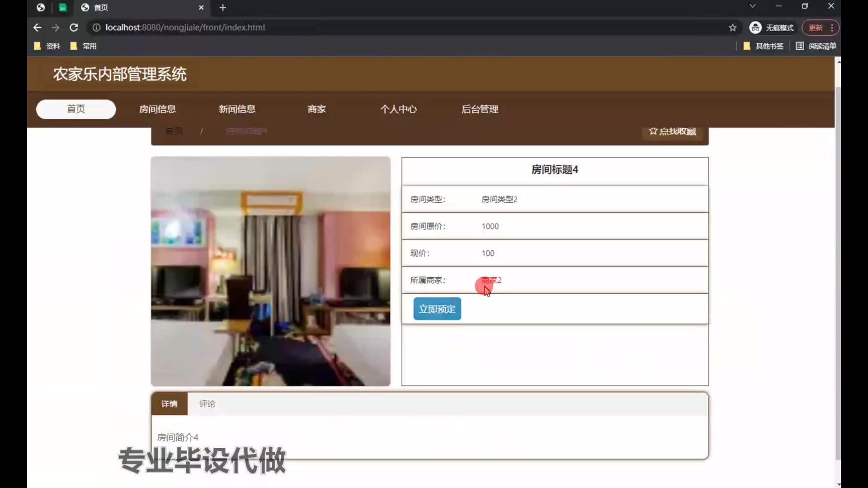Click the original price value 1000

(490, 226)
